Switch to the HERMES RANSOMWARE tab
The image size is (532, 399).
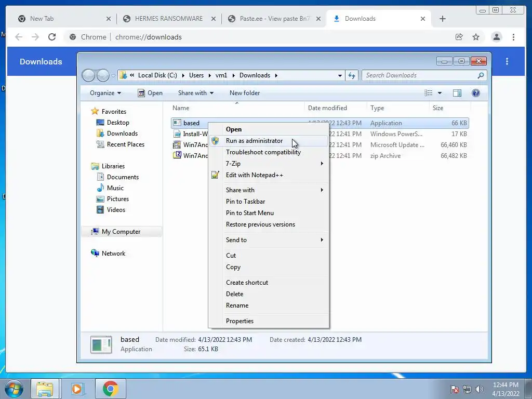click(169, 19)
